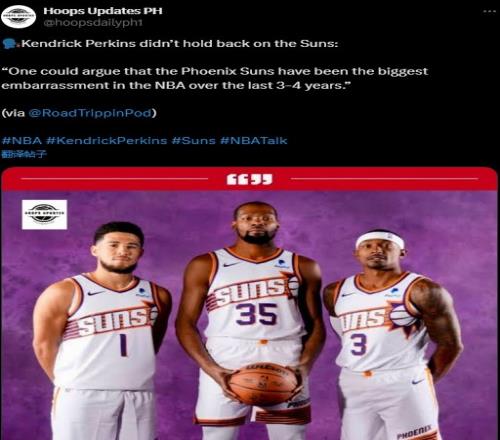Click the translate post link
The width and height of the screenshot is (500, 440).
point(24,154)
